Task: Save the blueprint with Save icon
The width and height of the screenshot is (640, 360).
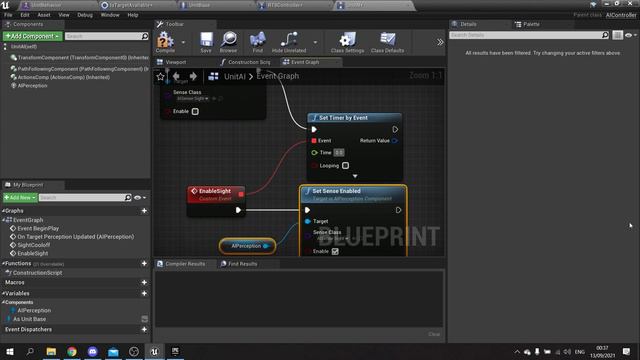Action: tap(206, 42)
